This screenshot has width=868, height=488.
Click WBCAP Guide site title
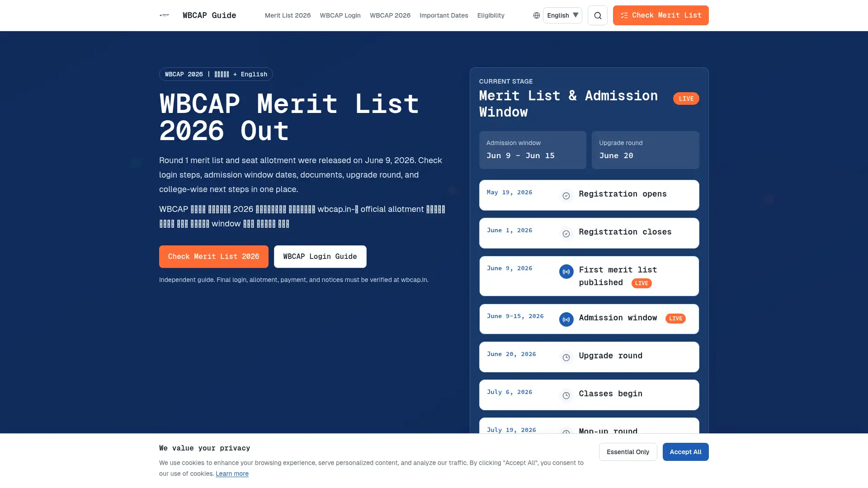pyautogui.click(x=209, y=15)
